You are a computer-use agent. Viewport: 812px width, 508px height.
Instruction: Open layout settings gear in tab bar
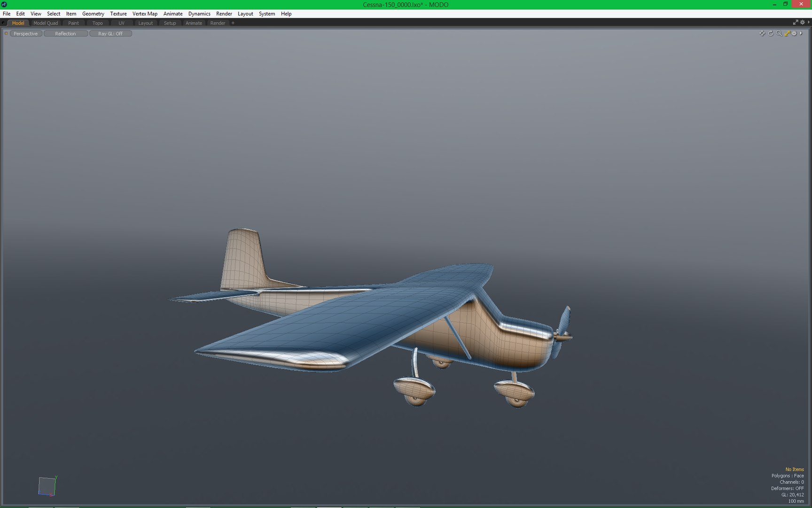click(x=803, y=23)
